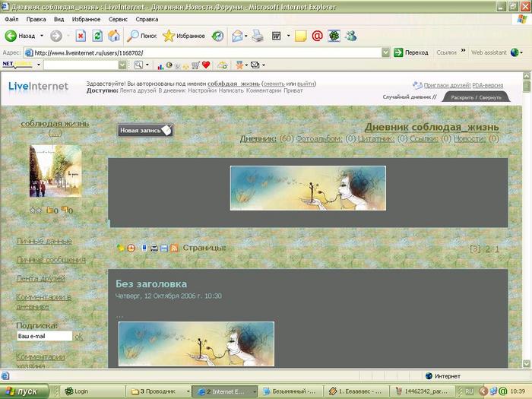Screen dimensions: 532x399
Task: Click the banner image in top post
Action: pos(308,188)
